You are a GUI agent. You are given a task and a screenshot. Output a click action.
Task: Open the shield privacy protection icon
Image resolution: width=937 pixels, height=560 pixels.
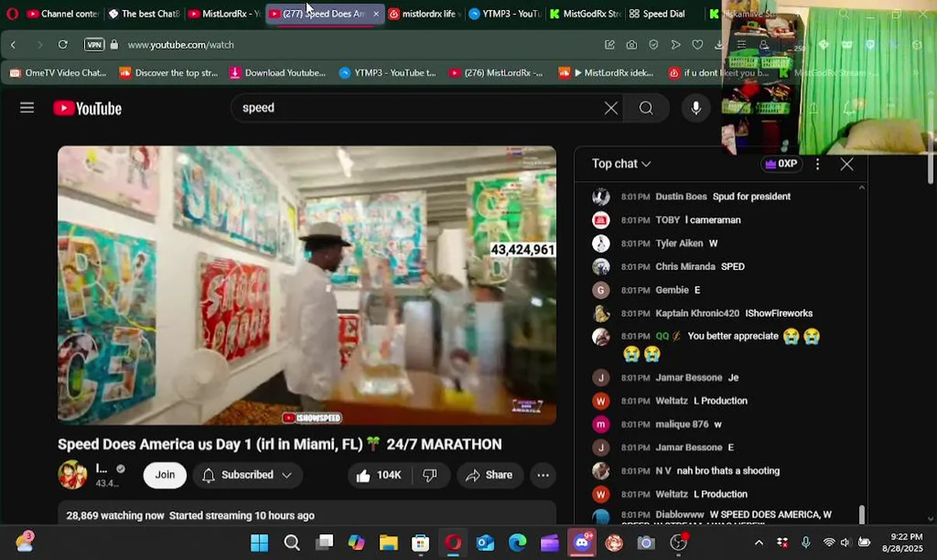(654, 45)
